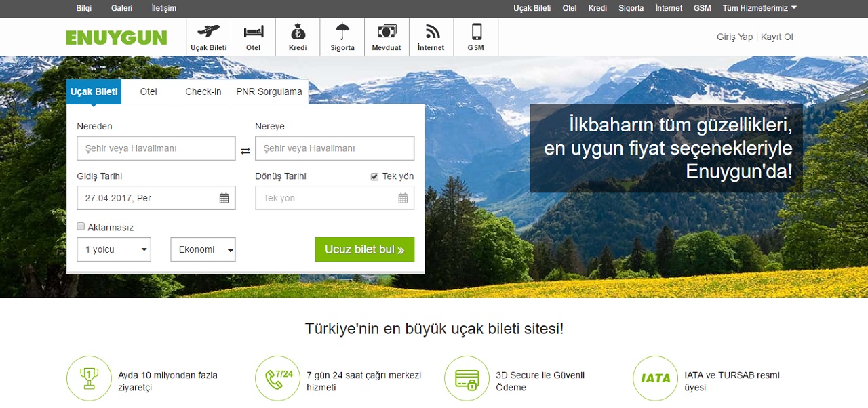Open the Galeri link in top bar
Viewport: 868px width, 408px height.
click(x=121, y=8)
